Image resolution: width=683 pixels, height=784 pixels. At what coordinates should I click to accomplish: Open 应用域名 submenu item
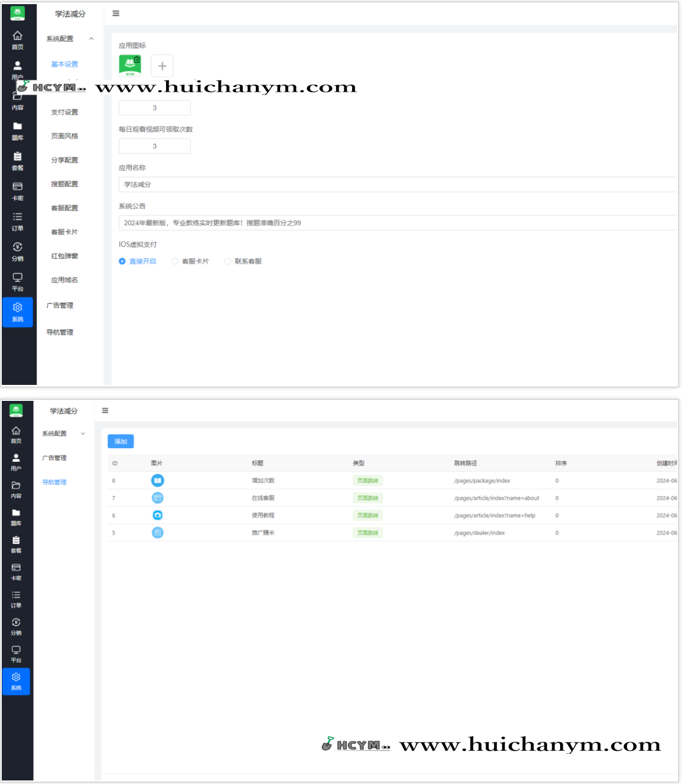(x=64, y=280)
